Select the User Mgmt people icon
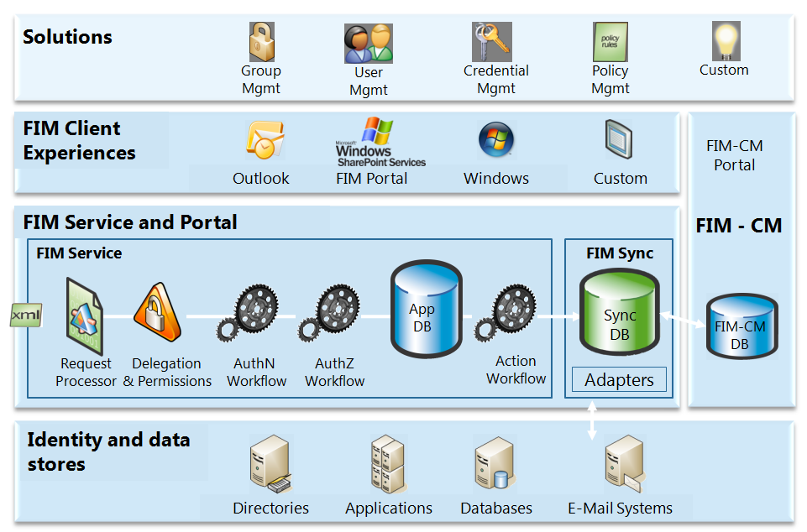 tap(368, 44)
